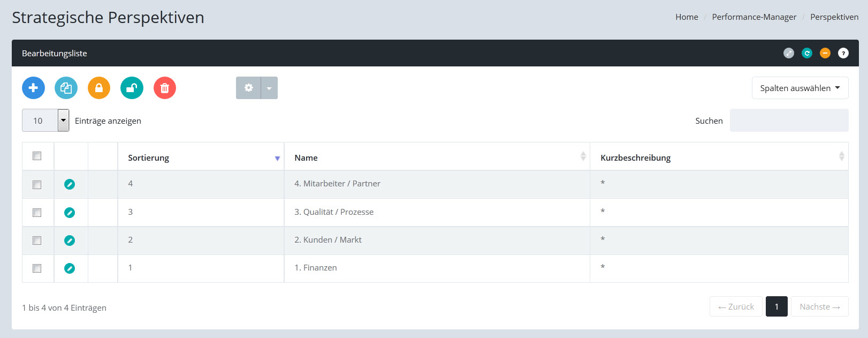The image size is (868, 338).
Task: Click the red trash delete button
Action: click(165, 88)
